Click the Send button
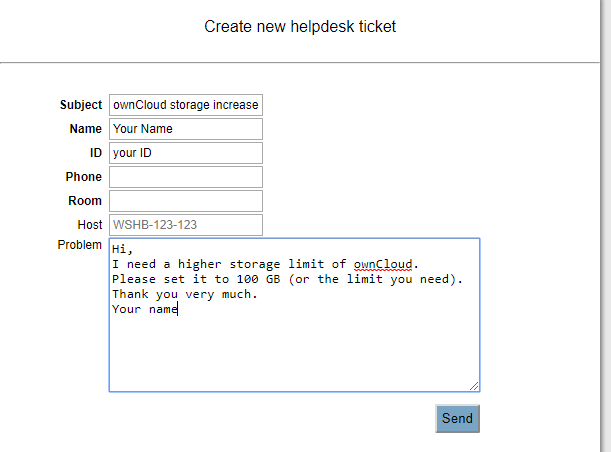 click(457, 418)
